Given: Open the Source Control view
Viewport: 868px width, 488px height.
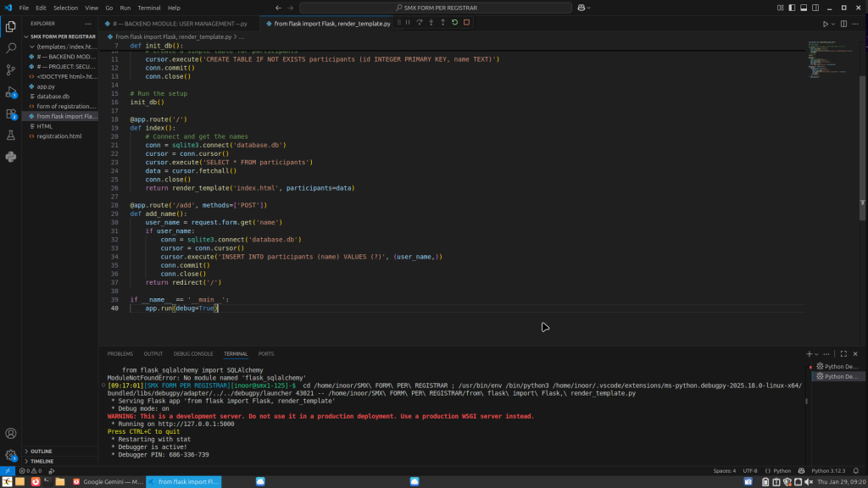Looking at the screenshot, I should point(10,69).
